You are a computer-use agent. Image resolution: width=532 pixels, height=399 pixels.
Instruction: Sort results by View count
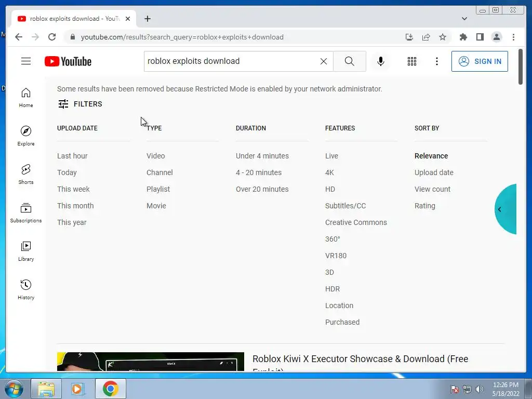click(x=432, y=189)
